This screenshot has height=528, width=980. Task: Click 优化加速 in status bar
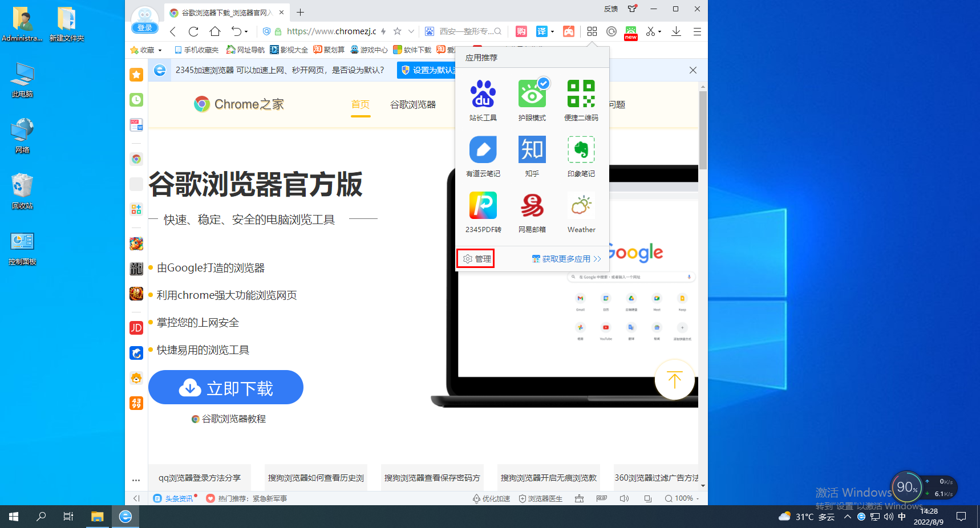pyautogui.click(x=491, y=498)
